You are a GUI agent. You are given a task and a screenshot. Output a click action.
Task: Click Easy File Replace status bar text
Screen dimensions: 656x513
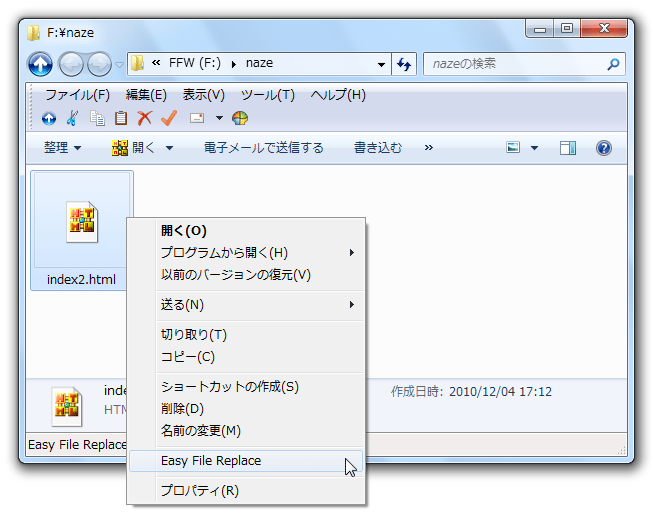click(77, 444)
